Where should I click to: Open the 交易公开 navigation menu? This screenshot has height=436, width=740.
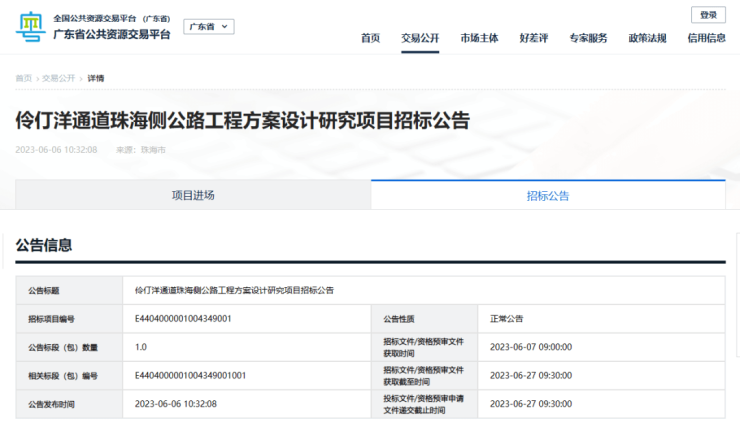point(420,38)
